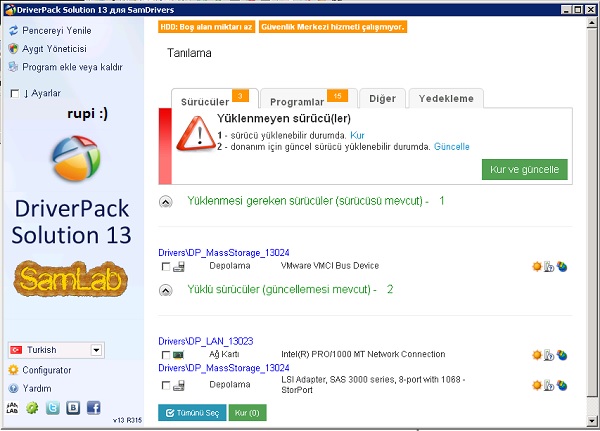This screenshot has width=600, height=431.
Task: Click the Ayarlar label text
Action: 46,93
